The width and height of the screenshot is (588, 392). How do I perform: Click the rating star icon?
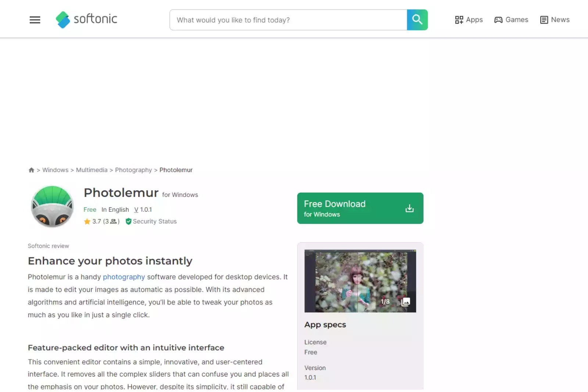(x=87, y=221)
